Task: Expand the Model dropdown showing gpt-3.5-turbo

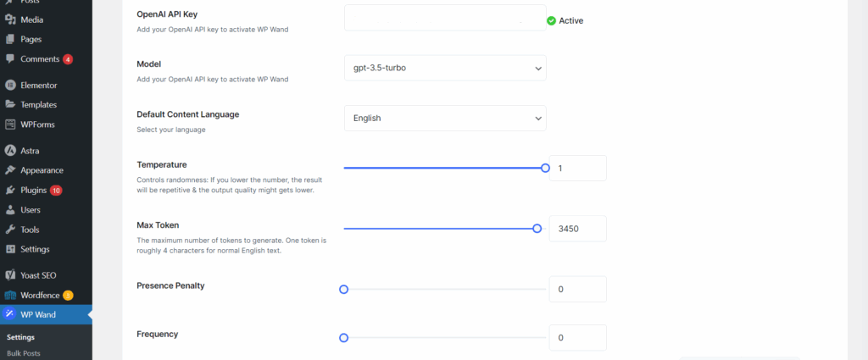Action: tap(445, 68)
